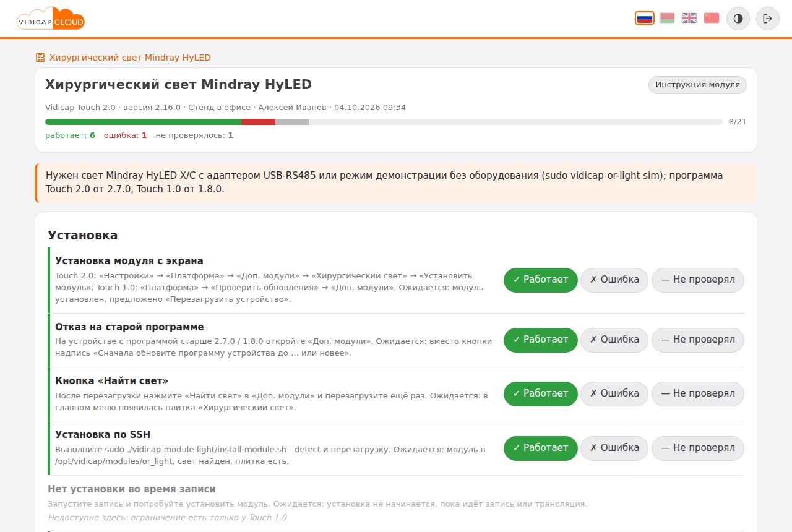792x532 pixels.
Task: Click the «8/21» progress counter
Action: pos(738,122)
